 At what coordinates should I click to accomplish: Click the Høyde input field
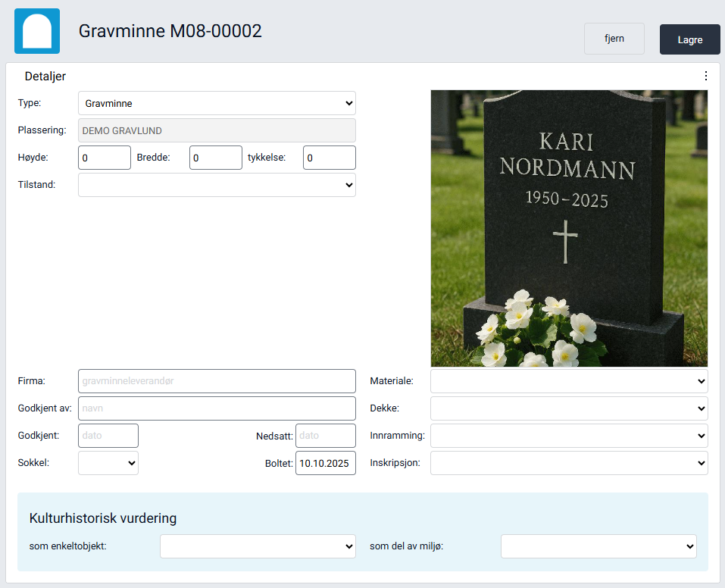tap(104, 157)
